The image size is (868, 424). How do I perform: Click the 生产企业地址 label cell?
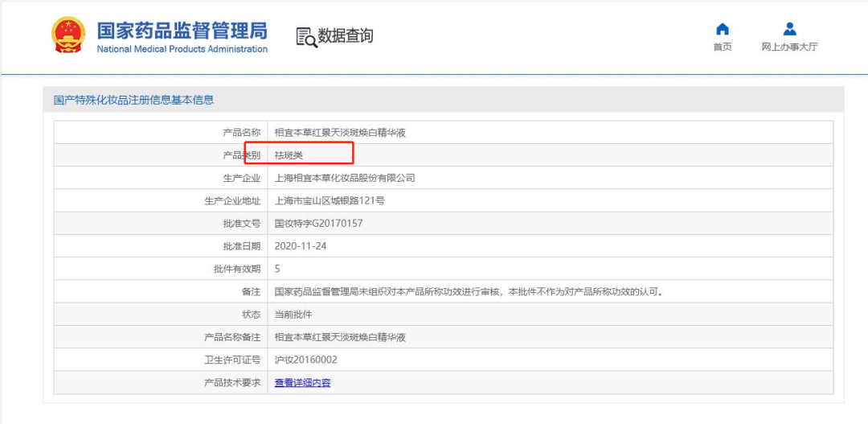pyautogui.click(x=161, y=201)
